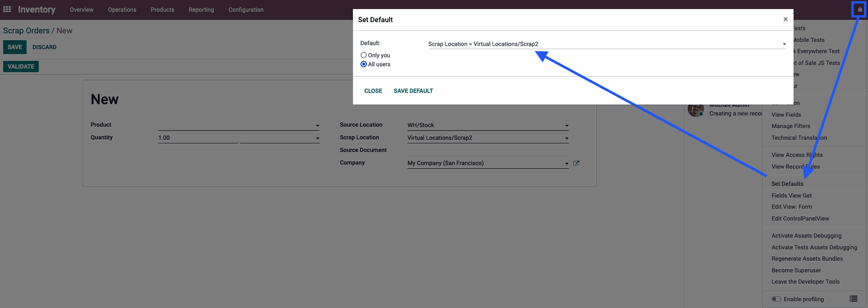Image resolution: width=868 pixels, height=308 pixels.
Task: Toggle Enable profiling switch
Action: (776, 299)
